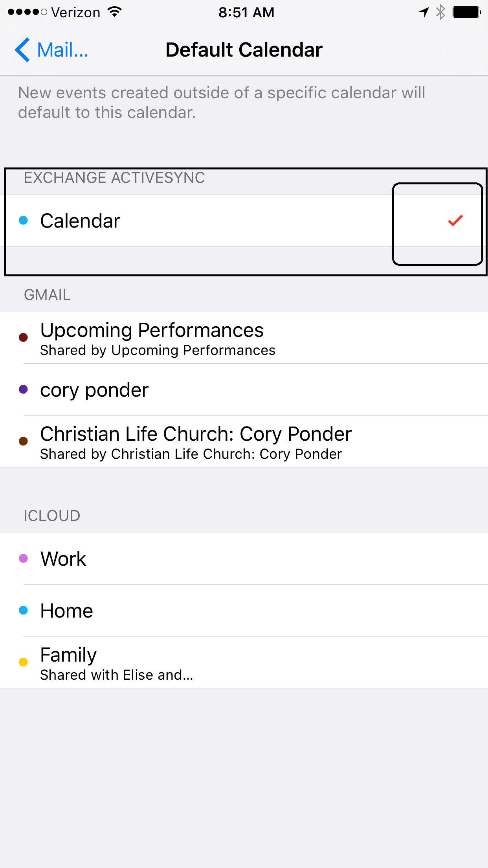The height and width of the screenshot is (868, 488).
Task: Tap the blue back chevron icon
Action: click(x=22, y=50)
